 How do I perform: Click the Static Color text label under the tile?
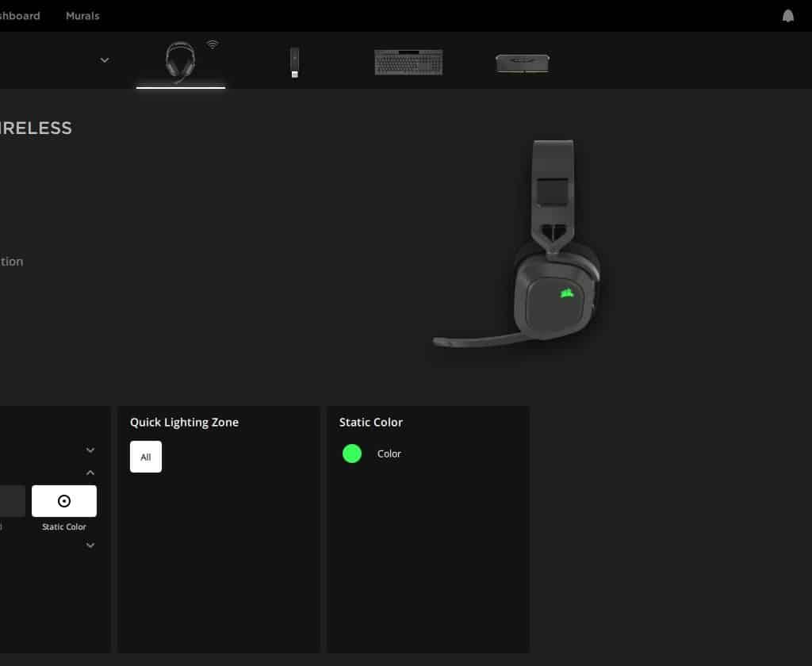(x=64, y=526)
